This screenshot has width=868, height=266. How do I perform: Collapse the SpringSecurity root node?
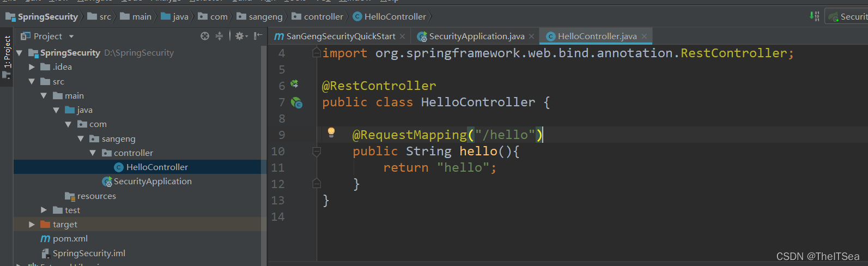click(20, 53)
